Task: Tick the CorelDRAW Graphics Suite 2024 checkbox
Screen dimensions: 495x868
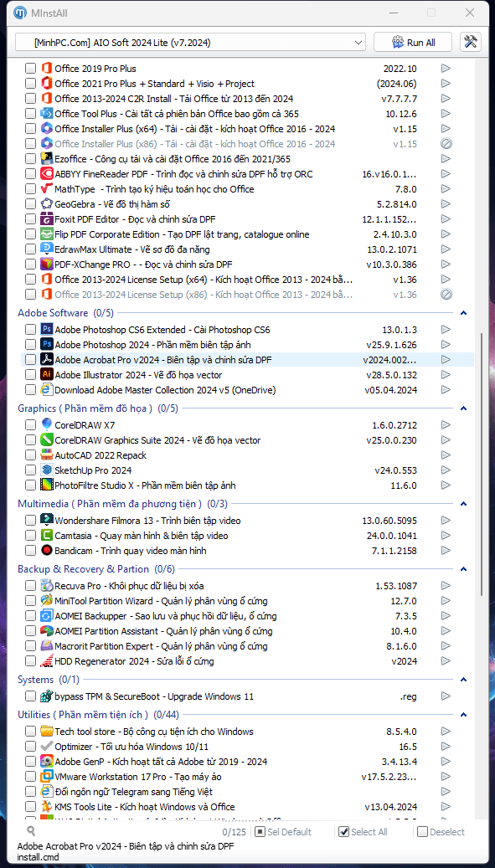Action: click(31, 440)
